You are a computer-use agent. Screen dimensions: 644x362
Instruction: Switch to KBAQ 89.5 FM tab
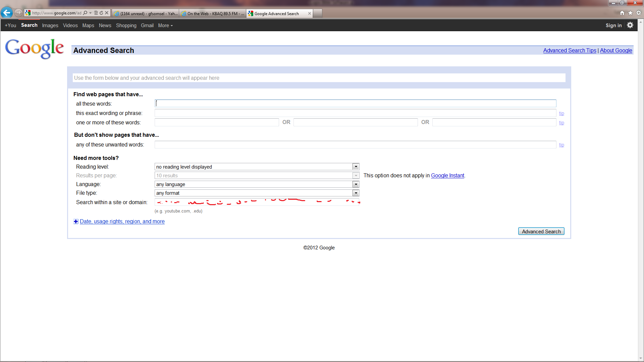click(213, 13)
